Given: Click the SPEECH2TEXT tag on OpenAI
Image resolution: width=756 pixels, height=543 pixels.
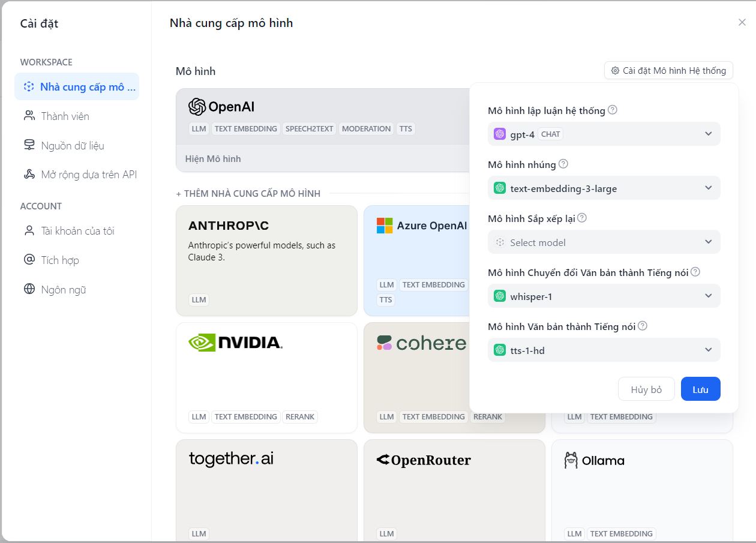Looking at the screenshot, I should 310,128.
